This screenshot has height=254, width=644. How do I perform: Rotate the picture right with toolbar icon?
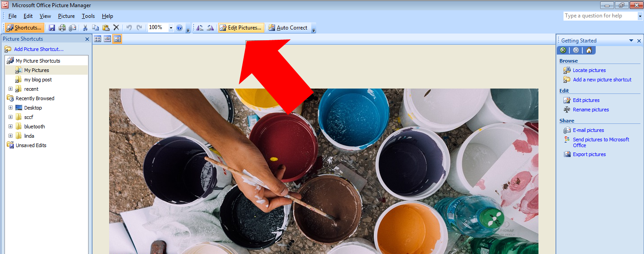point(210,28)
